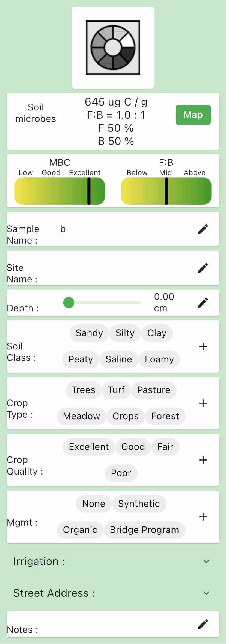Click the Mgmt plus icon
This screenshot has height=644, width=226.
203,517
